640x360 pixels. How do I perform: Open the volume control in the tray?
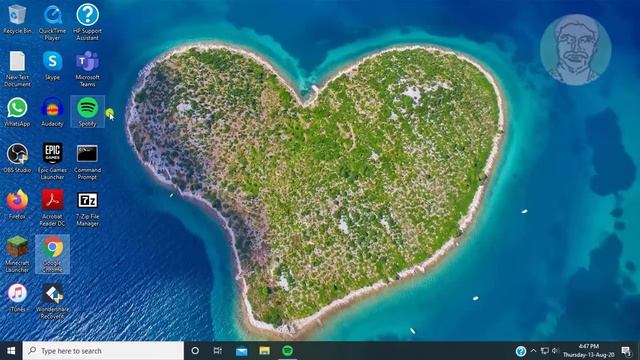coord(555,351)
